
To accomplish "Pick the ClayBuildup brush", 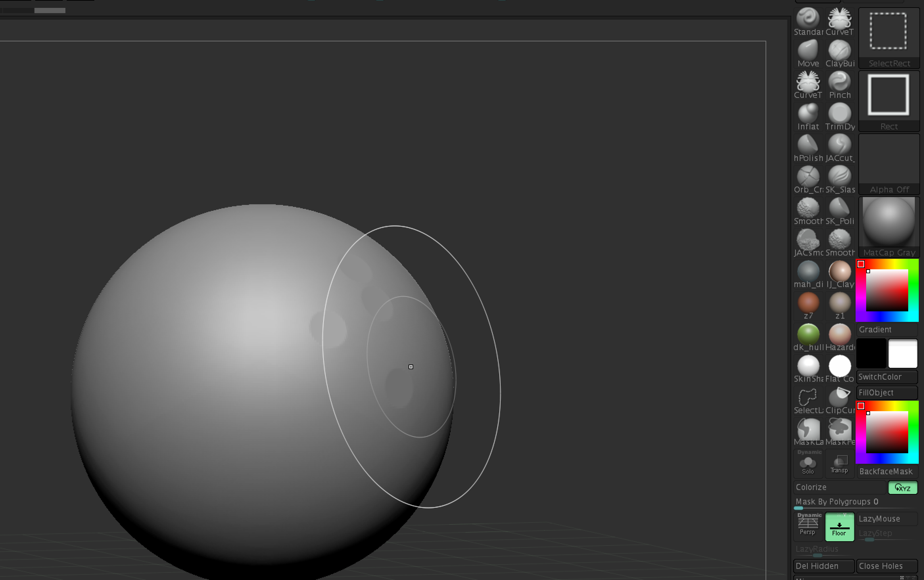I will coord(840,54).
